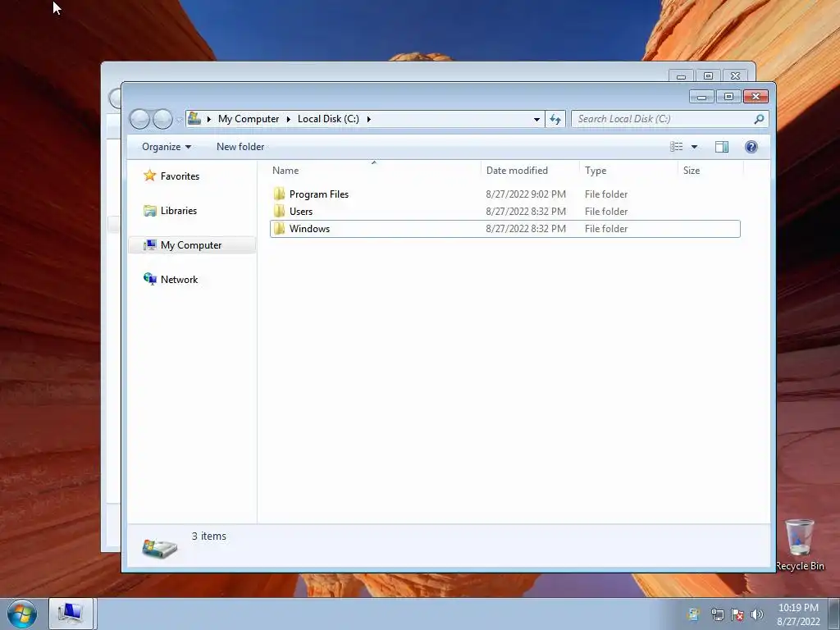Select My Computer in the navigation pane
Screen dimensions: 840x630
pos(190,244)
